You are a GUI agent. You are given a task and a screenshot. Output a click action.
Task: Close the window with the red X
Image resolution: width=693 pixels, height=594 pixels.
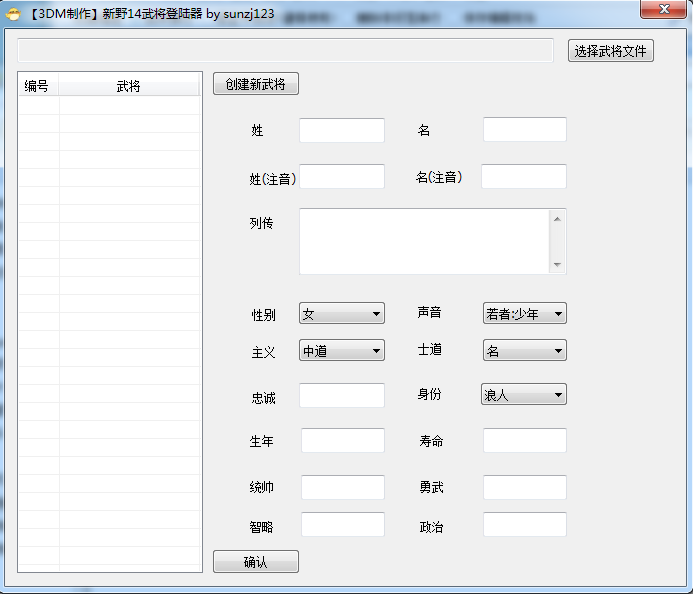coord(662,9)
